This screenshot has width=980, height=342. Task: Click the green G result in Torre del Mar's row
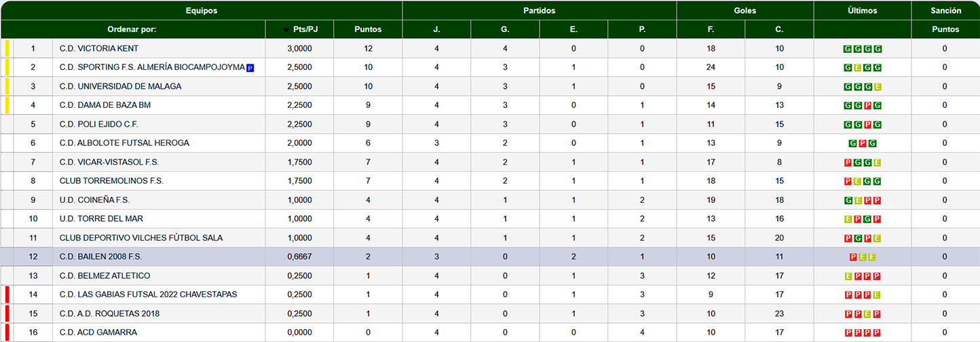[x=867, y=220]
